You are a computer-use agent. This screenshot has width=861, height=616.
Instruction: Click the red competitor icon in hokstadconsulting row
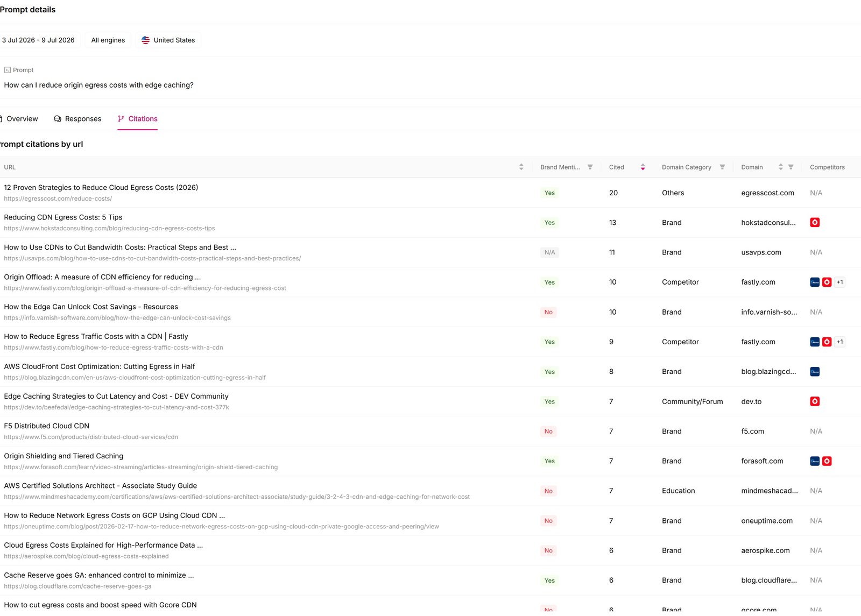tap(815, 223)
